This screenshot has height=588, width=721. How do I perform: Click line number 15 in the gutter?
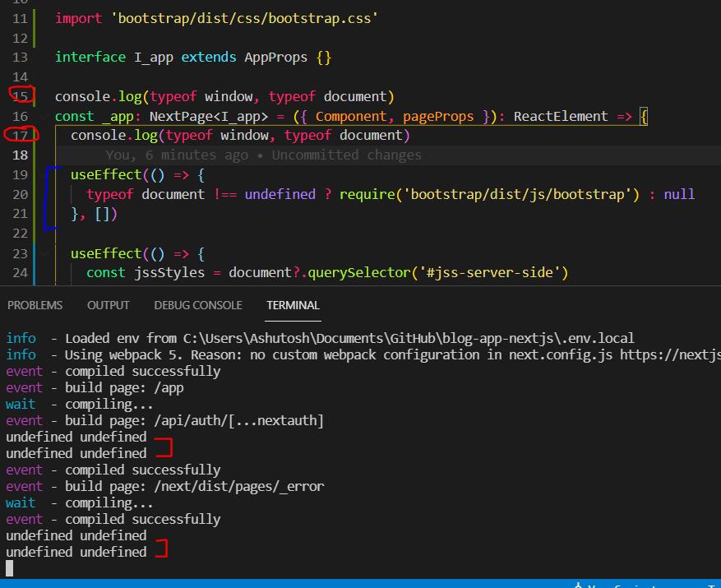click(x=20, y=96)
